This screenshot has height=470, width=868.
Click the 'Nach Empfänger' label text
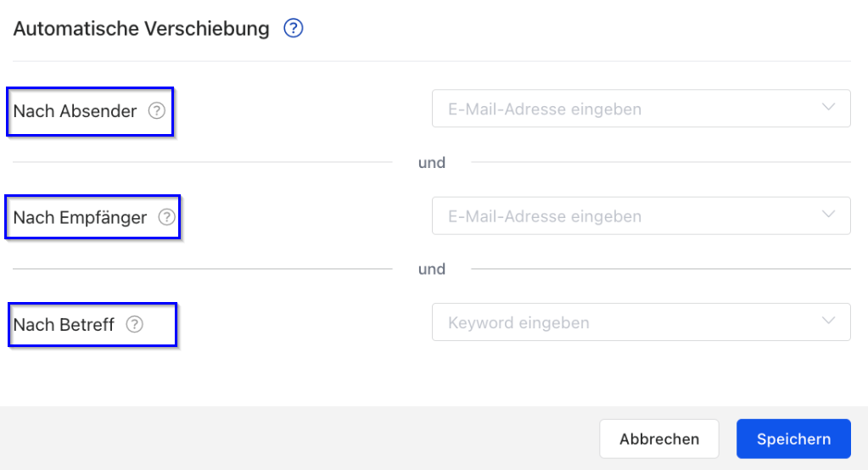click(x=80, y=218)
